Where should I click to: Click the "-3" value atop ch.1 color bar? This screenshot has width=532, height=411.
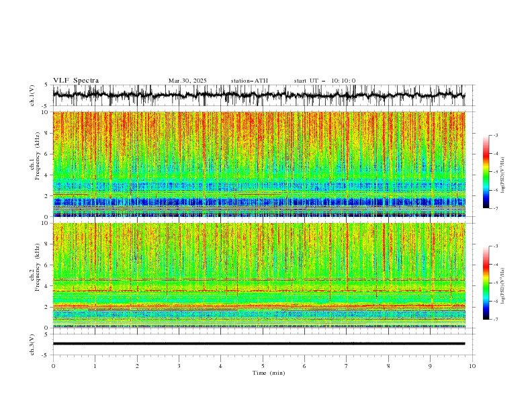pyautogui.click(x=495, y=135)
